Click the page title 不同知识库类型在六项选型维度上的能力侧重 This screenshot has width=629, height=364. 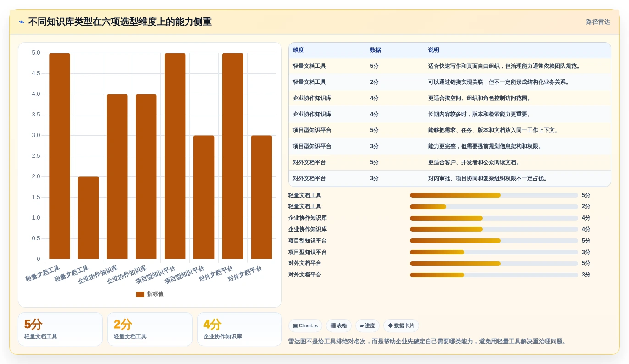[x=120, y=22]
